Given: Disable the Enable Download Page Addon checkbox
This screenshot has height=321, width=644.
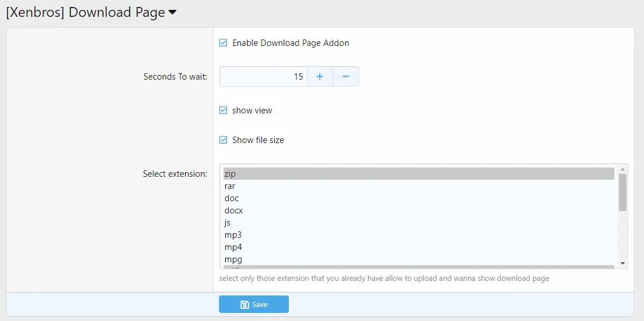Looking at the screenshot, I should 223,43.
